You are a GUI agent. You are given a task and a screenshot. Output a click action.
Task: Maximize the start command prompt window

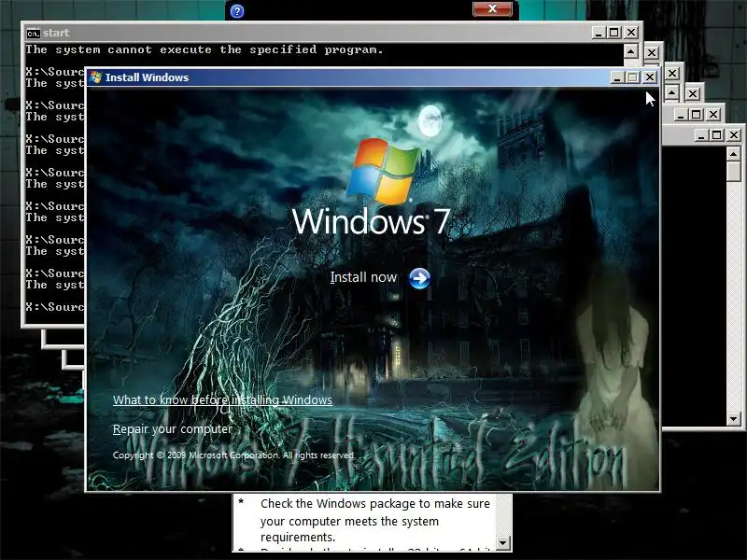click(x=614, y=33)
